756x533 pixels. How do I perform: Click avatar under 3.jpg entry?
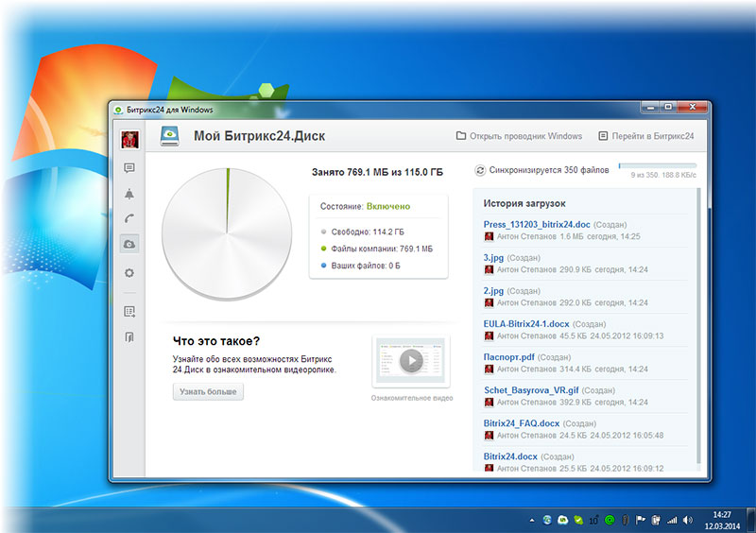(489, 269)
